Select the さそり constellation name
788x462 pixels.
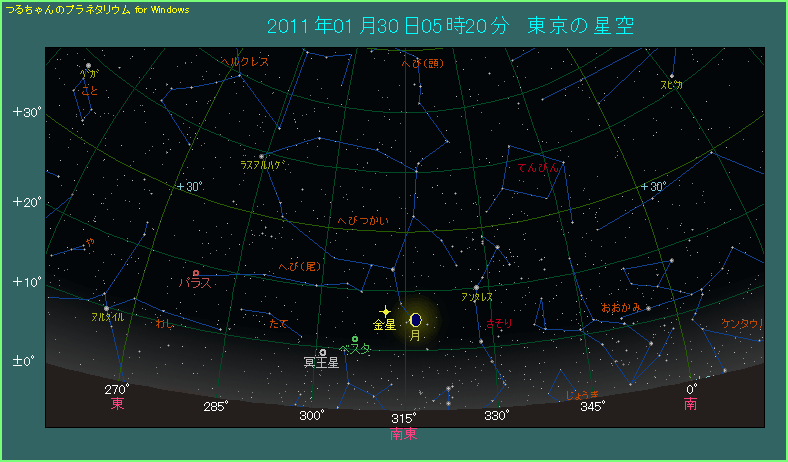click(499, 323)
